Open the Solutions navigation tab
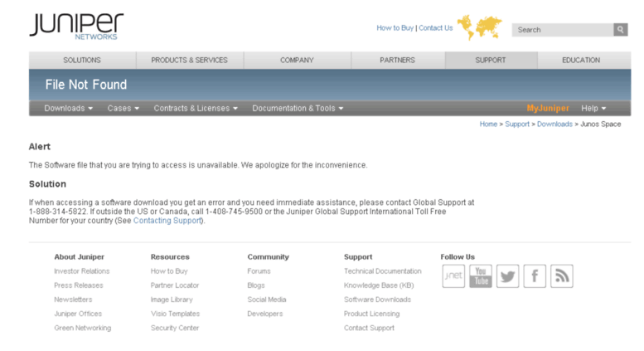 click(x=82, y=60)
